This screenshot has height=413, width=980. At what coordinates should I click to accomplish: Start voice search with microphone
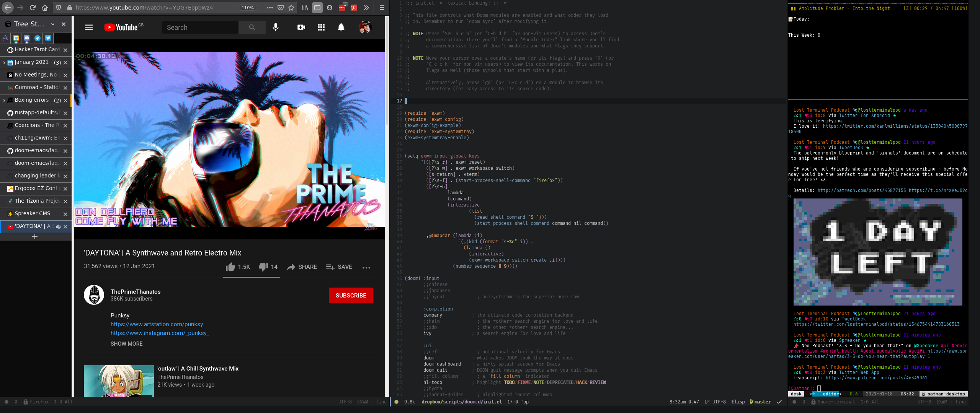pyautogui.click(x=275, y=27)
